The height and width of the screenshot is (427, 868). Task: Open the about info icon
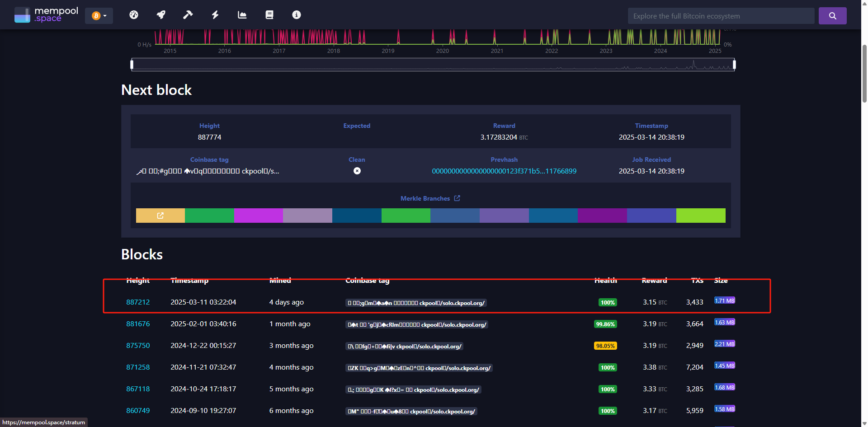297,15
